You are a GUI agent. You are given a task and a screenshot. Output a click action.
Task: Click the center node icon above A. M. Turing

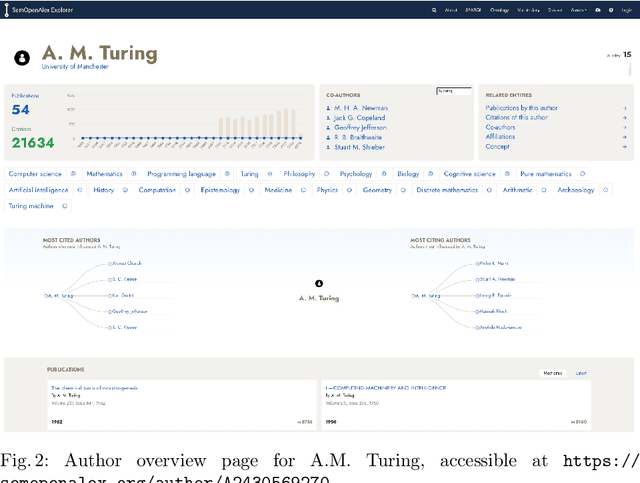pyautogui.click(x=319, y=284)
